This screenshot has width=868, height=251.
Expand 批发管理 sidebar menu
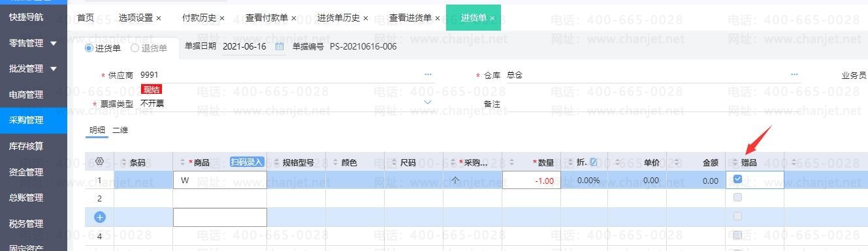click(54, 68)
